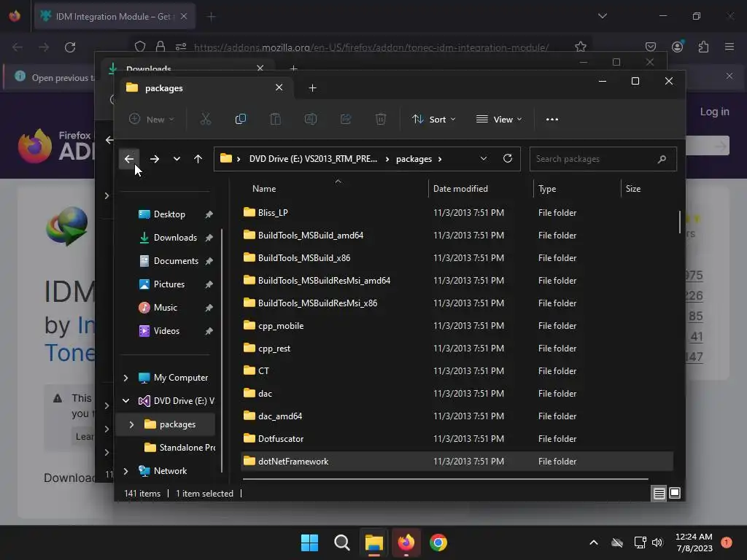Click the file list vertical scrollbar

pos(680,222)
